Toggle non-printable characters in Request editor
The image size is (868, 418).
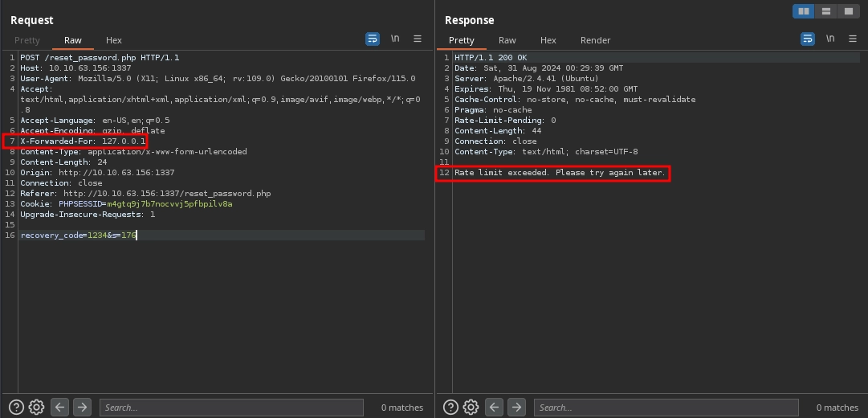(x=395, y=39)
